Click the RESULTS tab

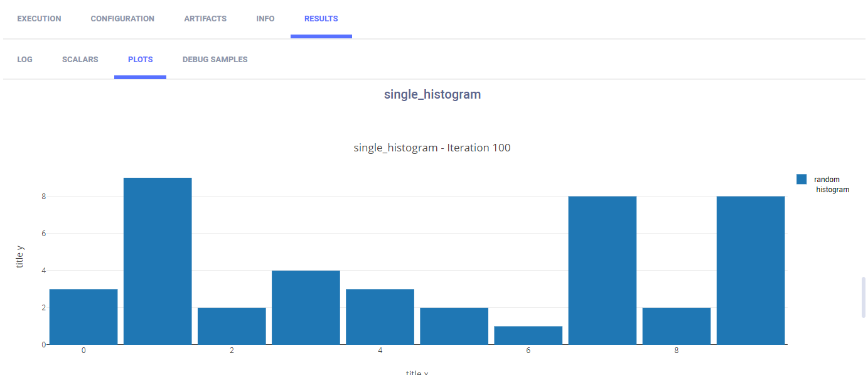(321, 19)
